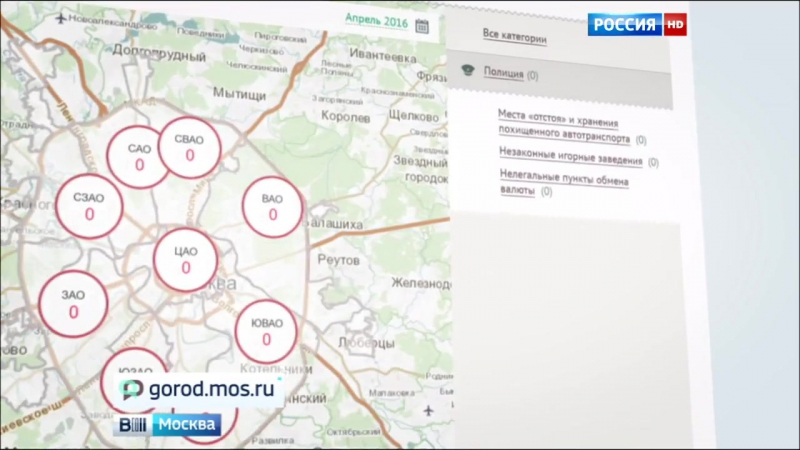Click the airplane icon near Новоалександрово
Image resolution: width=800 pixels, height=450 pixels.
[x=61, y=19]
